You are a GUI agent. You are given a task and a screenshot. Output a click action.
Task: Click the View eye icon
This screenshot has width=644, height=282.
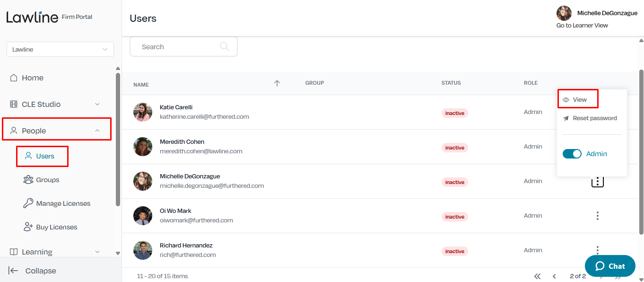point(566,100)
